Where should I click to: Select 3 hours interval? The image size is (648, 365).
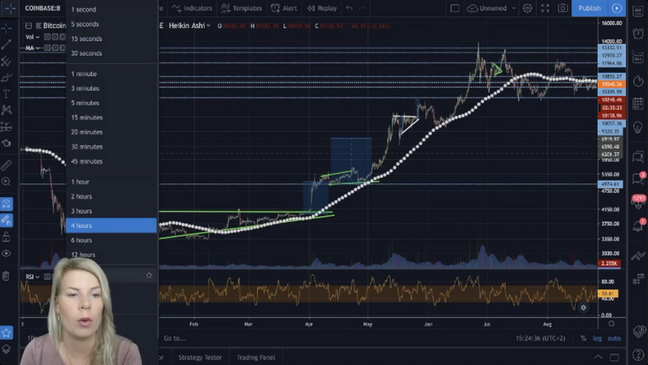click(x=112, y=211)
